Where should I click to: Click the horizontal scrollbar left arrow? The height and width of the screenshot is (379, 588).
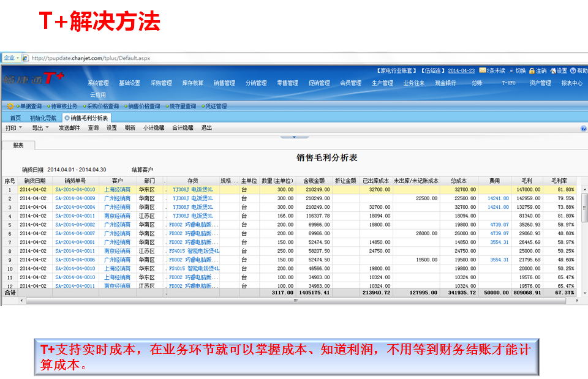21,301
